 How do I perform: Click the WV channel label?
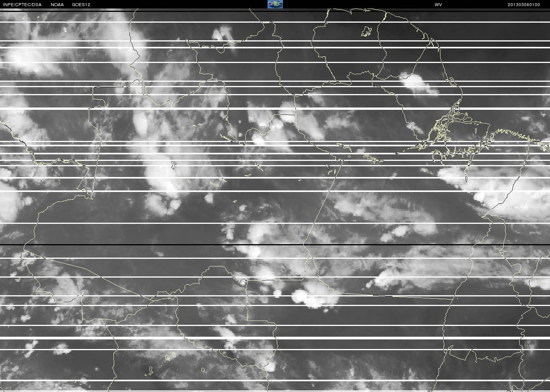438,5
